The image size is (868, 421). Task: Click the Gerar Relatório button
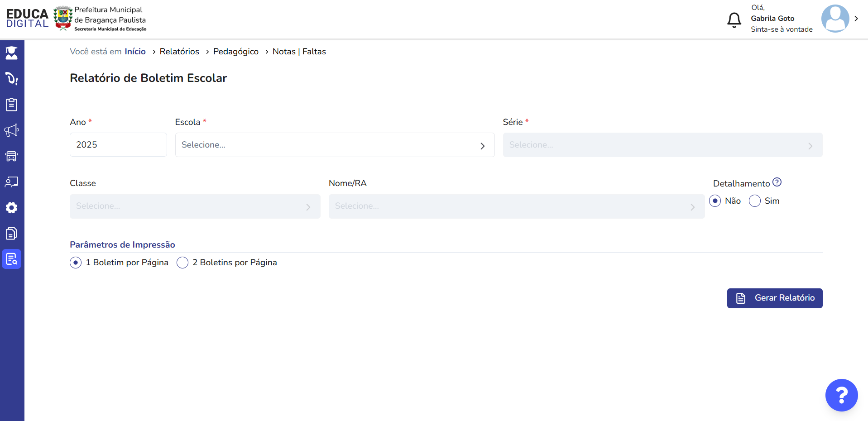click(x=775, y=298)
